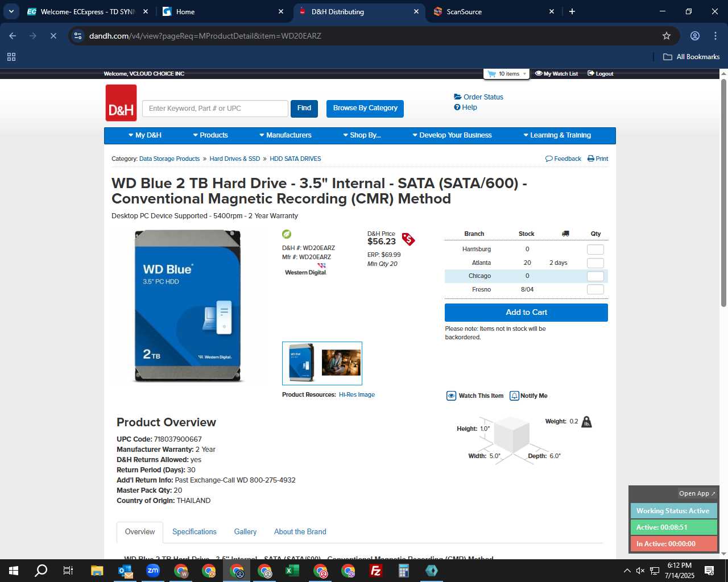Expand the Products menu
This screenshot has width=728, height=582.
tap(210, 135)
